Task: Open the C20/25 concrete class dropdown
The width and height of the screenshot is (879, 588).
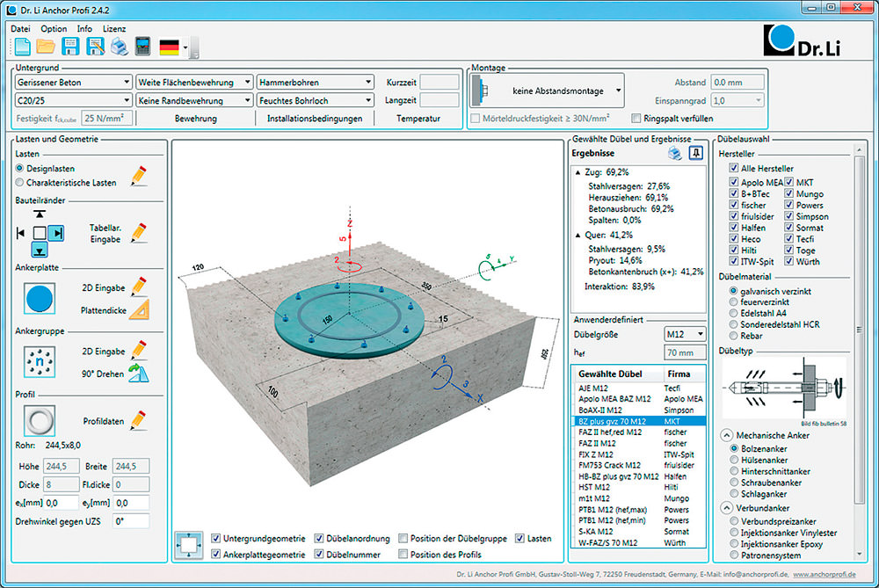Action: [x=74, y=100]
